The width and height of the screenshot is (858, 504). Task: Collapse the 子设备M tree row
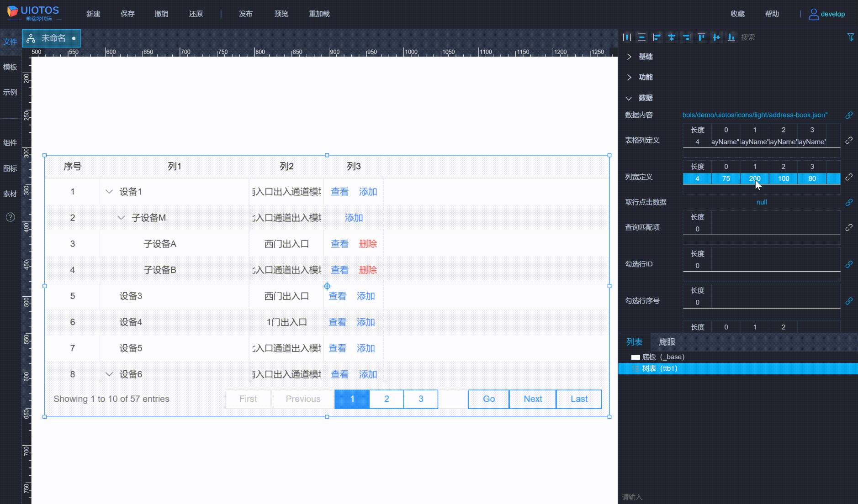click(x=121, y=218)
